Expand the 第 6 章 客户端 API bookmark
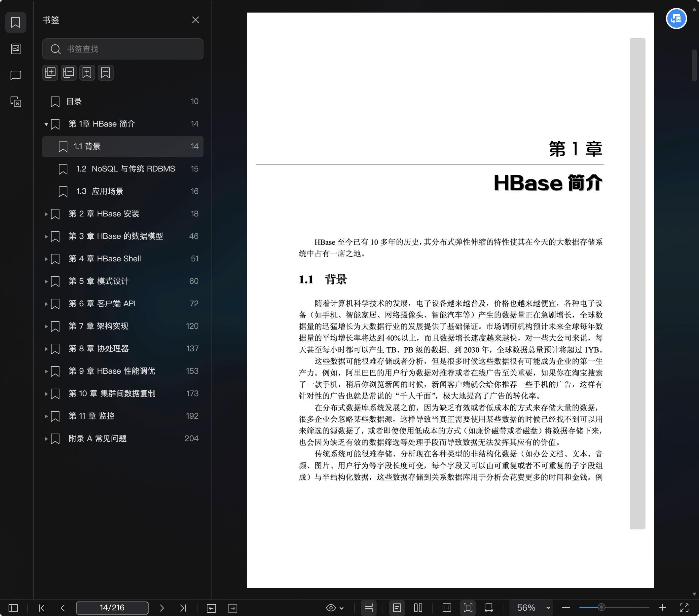Image resolution: width=699 pixels, height=616 pixels. pyautogui.click(x=46, y=304)
